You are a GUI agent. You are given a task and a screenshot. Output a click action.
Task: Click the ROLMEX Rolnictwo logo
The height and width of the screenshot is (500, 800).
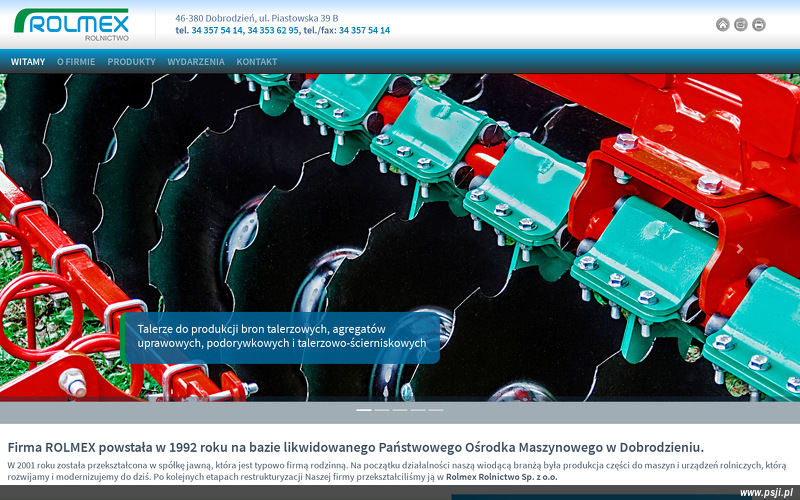click(x=71, y=24)
